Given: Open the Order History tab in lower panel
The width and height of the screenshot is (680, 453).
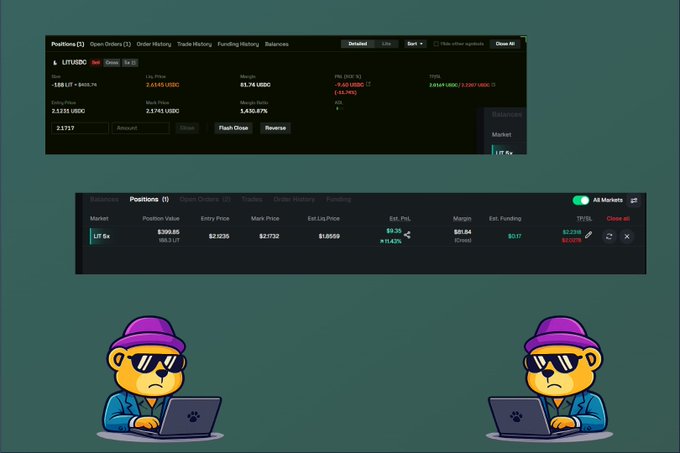Looking at the screenshot, I should click(294, 199).
